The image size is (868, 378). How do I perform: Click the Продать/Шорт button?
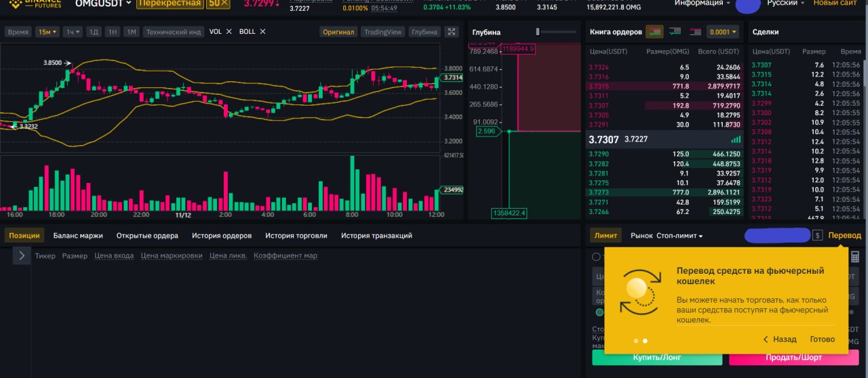(x=794, y=358)
